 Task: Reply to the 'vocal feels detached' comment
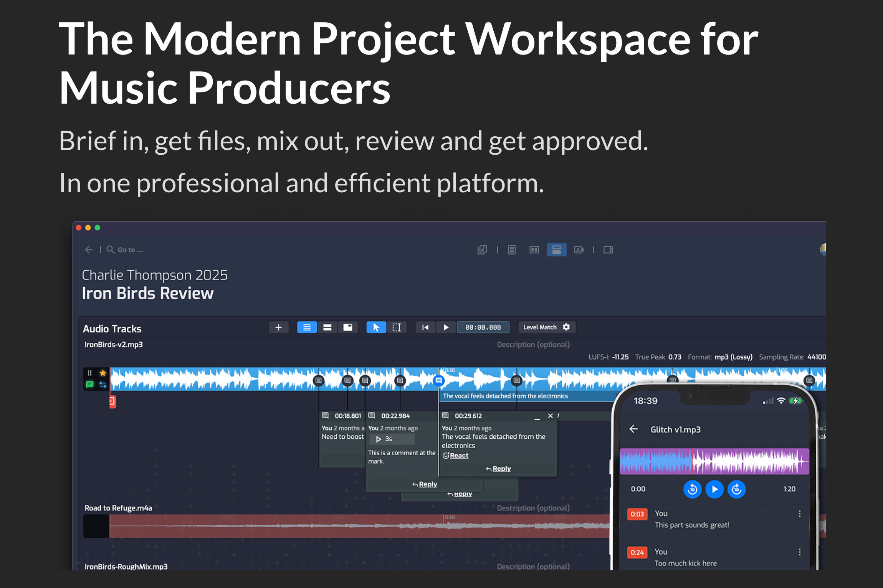tap(498, 469)
